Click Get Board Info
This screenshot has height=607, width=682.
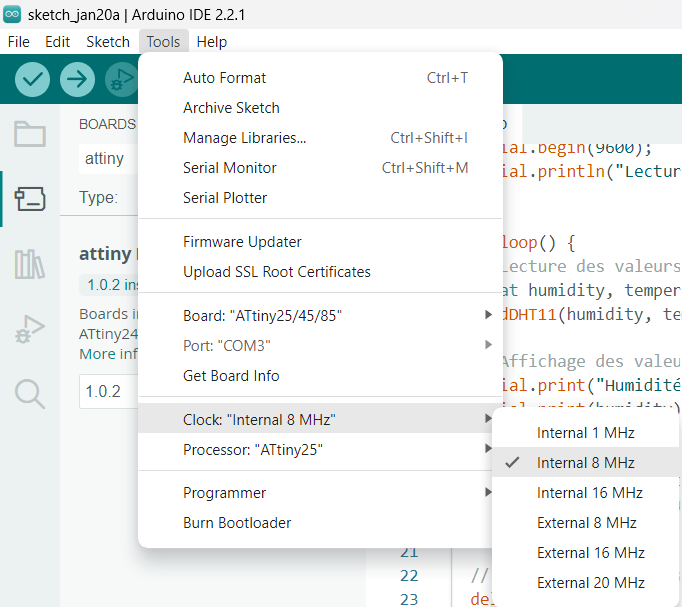231,376
